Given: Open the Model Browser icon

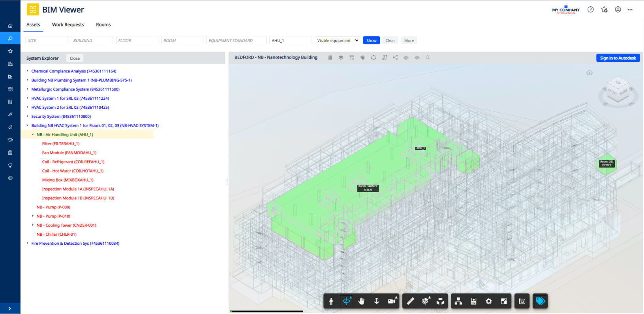Looking at the screenshot, I should (x=458, y=301).
